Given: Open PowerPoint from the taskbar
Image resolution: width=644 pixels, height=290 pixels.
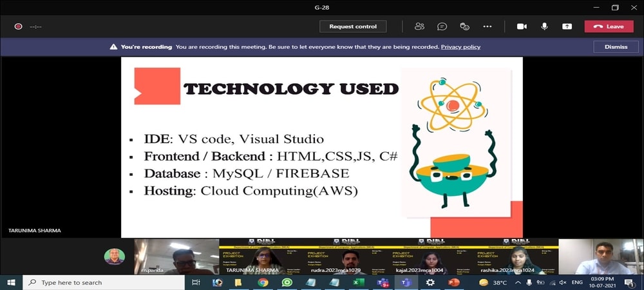Looking at the screenshot, I should (453, 282).
